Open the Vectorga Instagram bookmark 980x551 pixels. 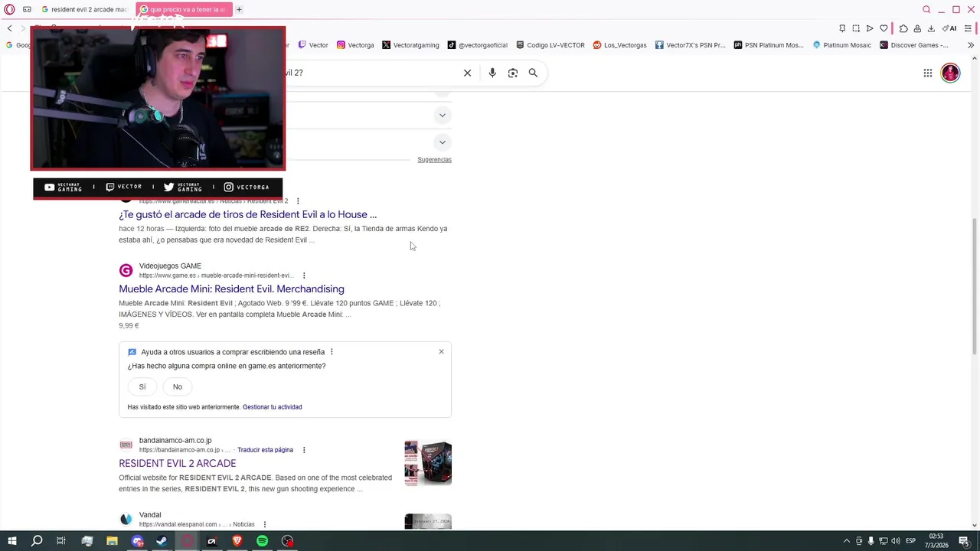(355, 45)
